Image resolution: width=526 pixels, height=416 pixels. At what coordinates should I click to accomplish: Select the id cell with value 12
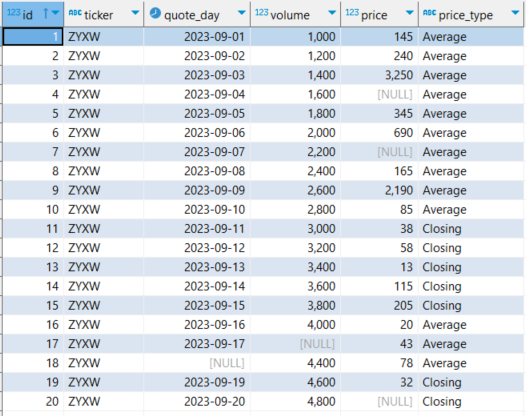click(33, 248)
